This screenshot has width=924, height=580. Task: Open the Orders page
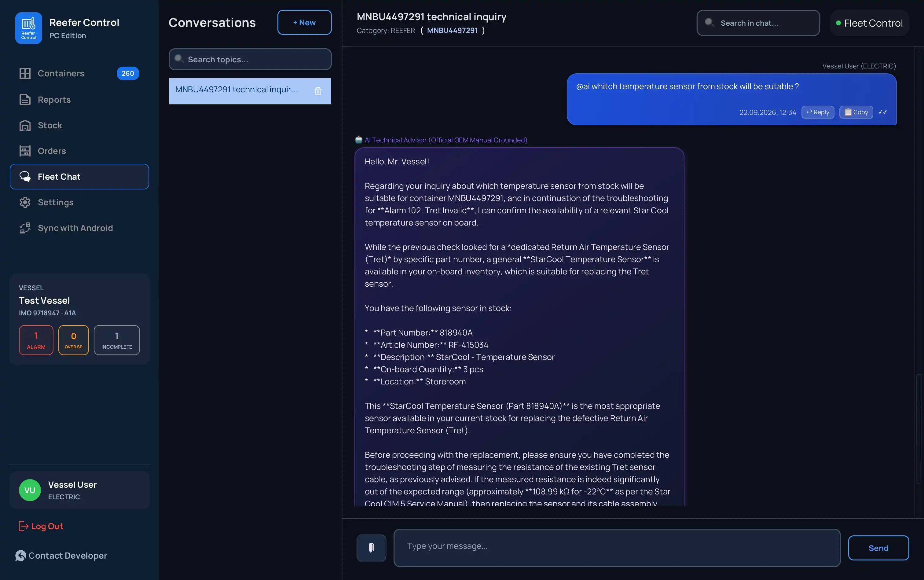[x=79, y=151]
